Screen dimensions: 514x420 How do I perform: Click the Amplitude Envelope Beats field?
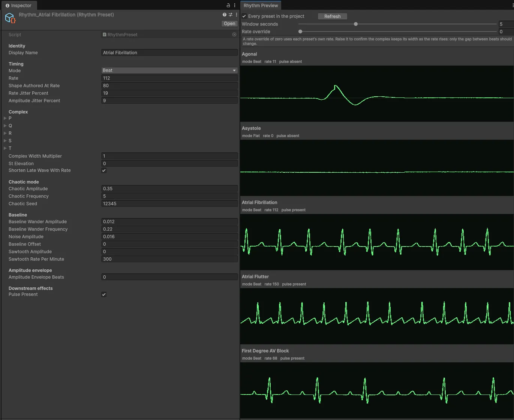click(169, 277)
